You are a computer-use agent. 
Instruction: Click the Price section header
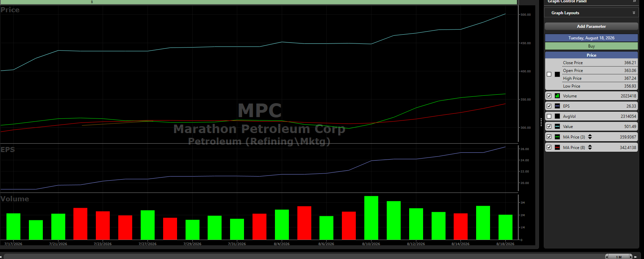[x=591, y=55]
